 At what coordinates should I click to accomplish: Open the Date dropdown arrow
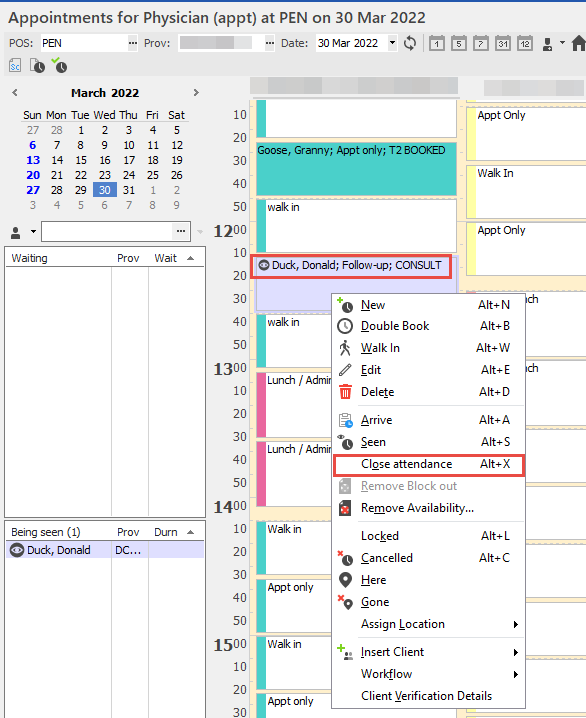pos(392,43)
